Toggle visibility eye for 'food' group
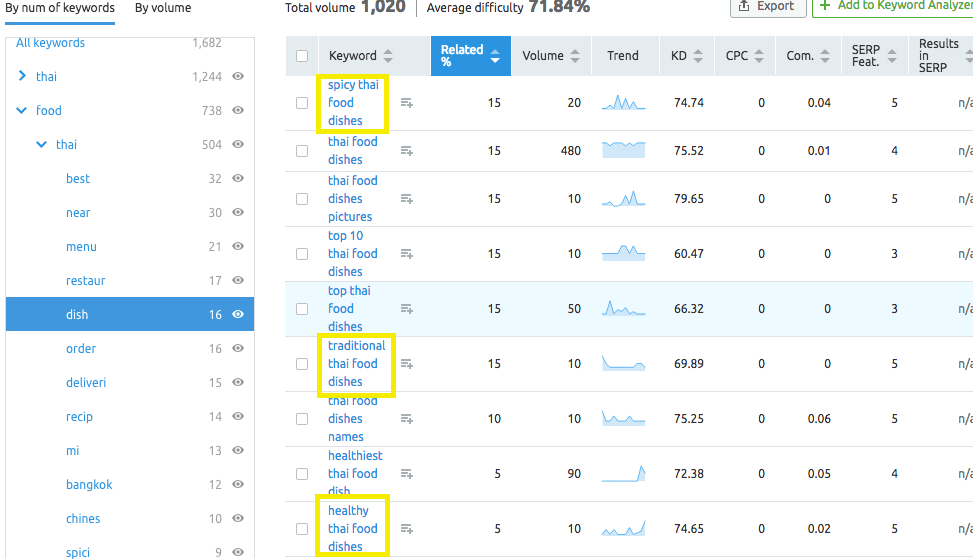973x559 pixels. 238,110
